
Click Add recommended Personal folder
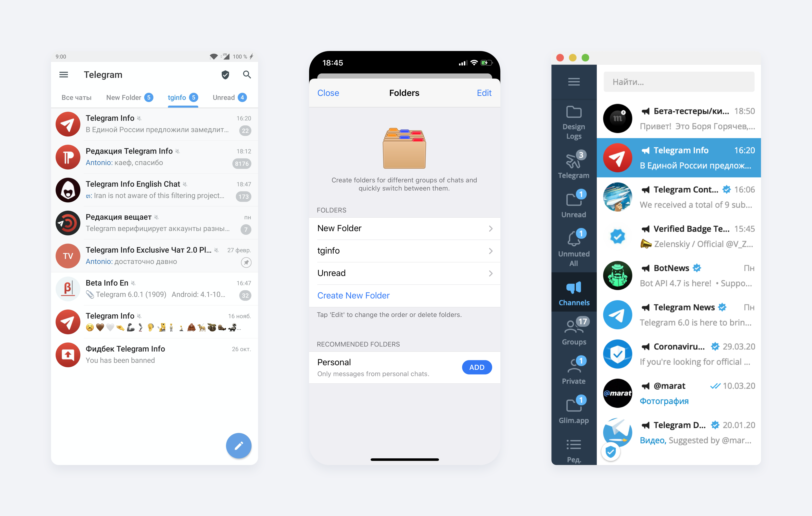(x=476, y=367)
